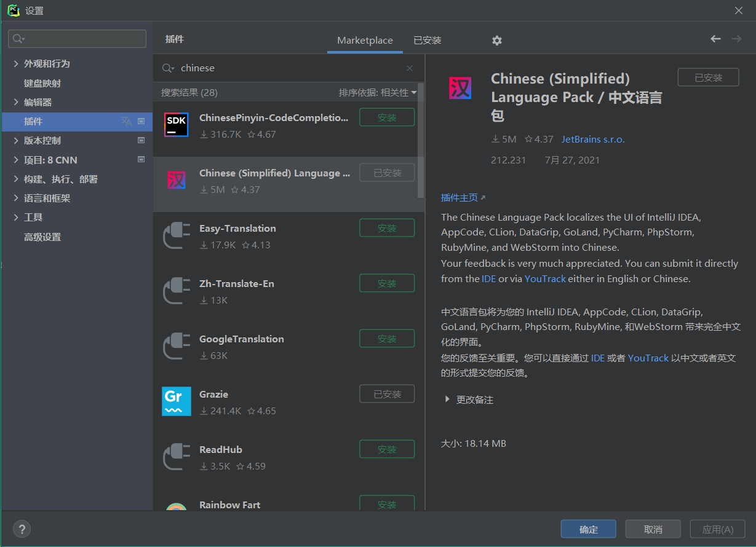Viewport: 756px width, 547px height.
Task: Click the ChinesePinyin-CodeCompletion SDK icon
Action: coord(176,125)
